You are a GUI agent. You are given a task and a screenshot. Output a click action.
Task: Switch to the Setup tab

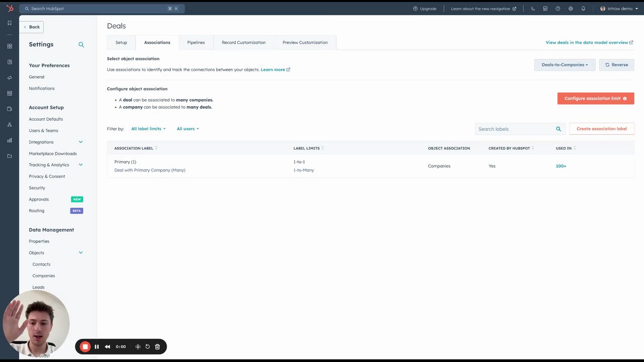(x=121, y=43)
